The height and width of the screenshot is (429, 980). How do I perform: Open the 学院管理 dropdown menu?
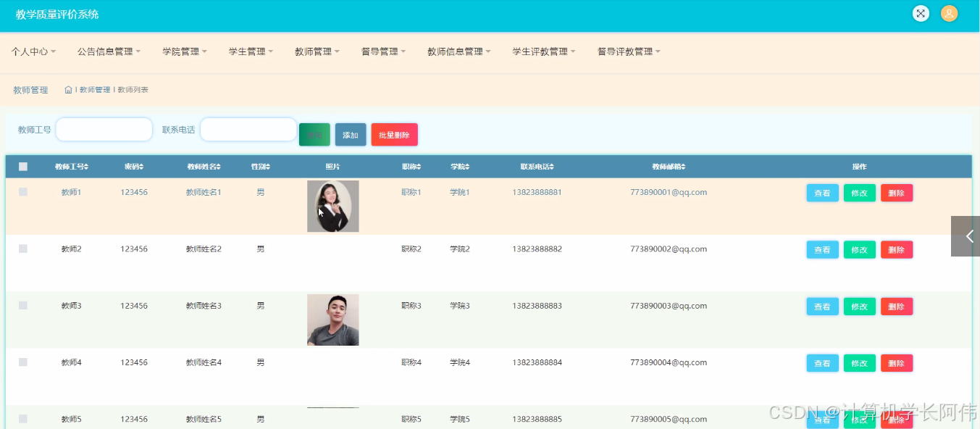pyautogui.click(x=185, y=51)
